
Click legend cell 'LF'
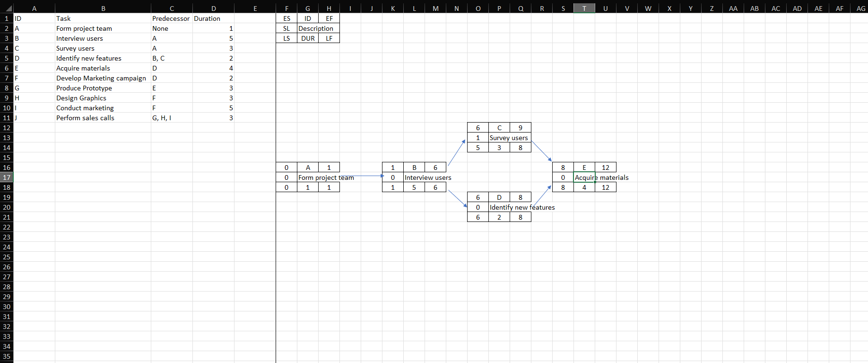(329, 38)
